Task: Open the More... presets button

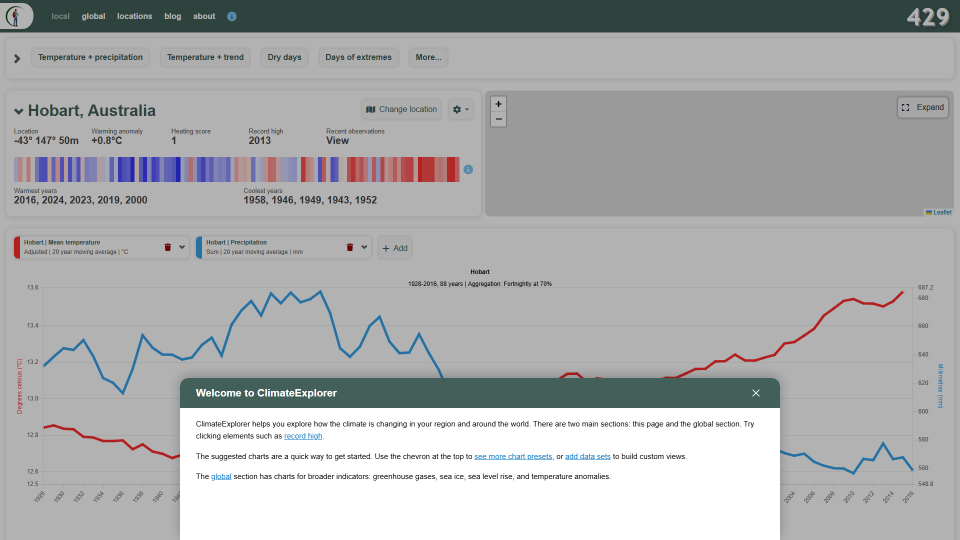Action: [x=428, y=58]
